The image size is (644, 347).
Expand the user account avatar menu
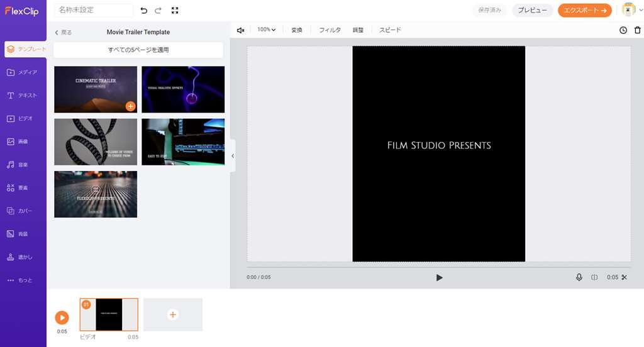pos(631,10)
